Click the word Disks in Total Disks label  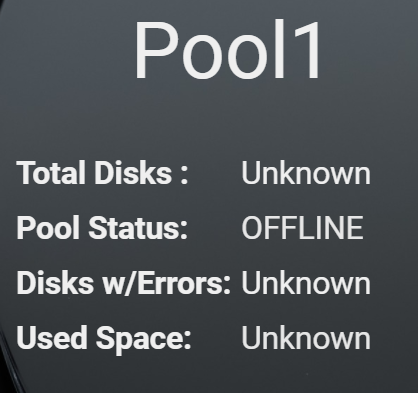(133, 173)
